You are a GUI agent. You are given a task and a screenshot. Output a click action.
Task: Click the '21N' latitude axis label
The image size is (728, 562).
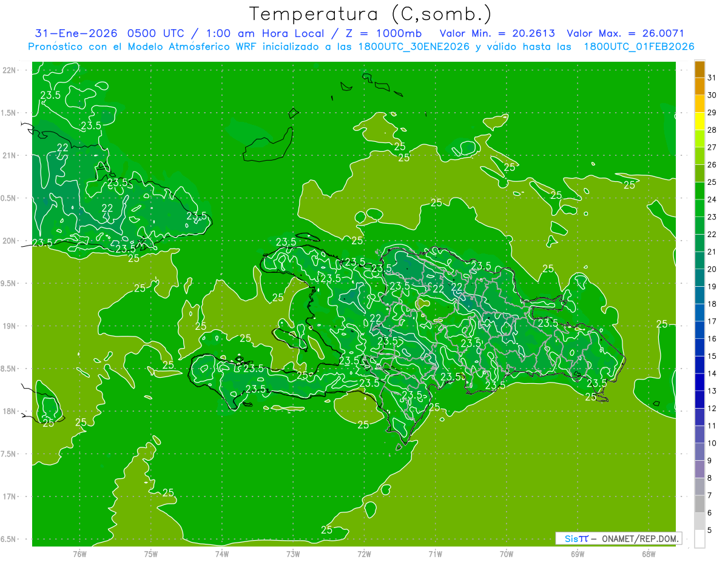8,156
